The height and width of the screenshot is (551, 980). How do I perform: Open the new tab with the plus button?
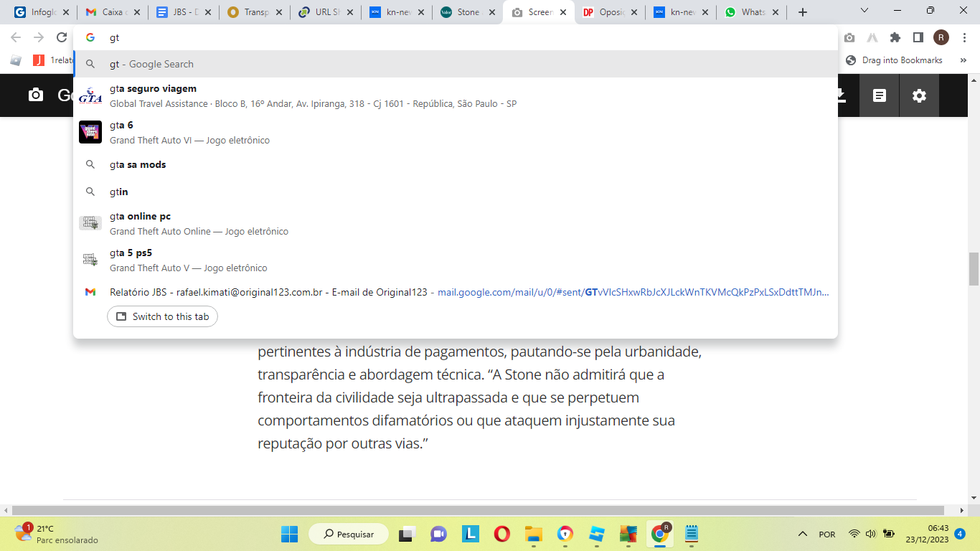point(803,12)
